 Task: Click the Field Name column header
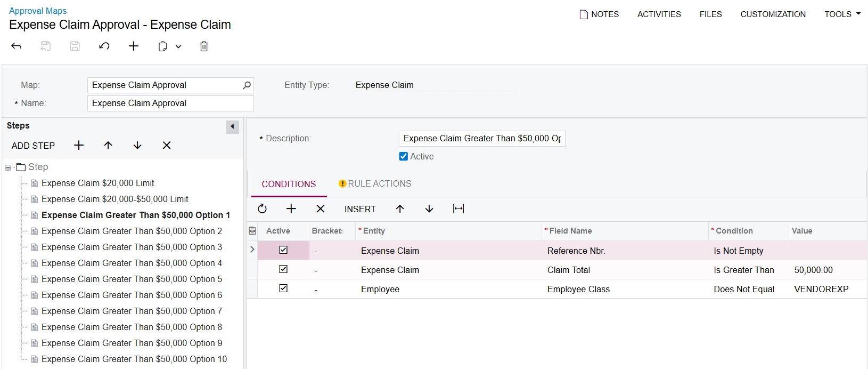tap(625, 231)
